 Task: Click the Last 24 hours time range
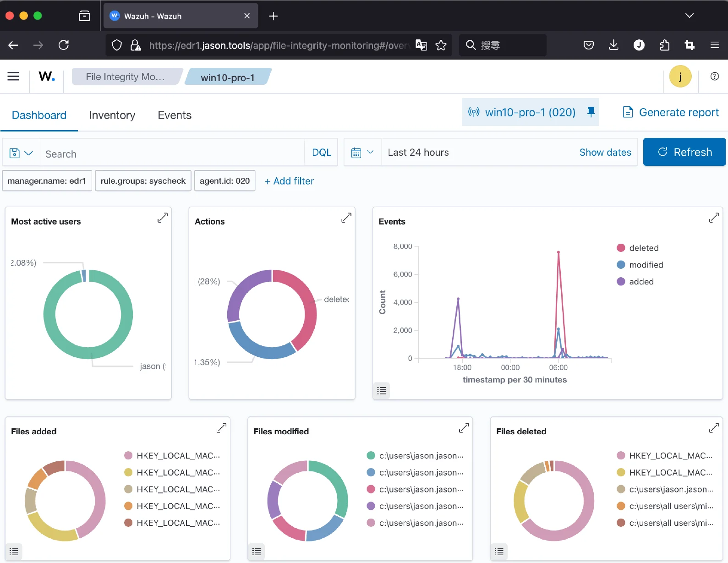point(418,153)
